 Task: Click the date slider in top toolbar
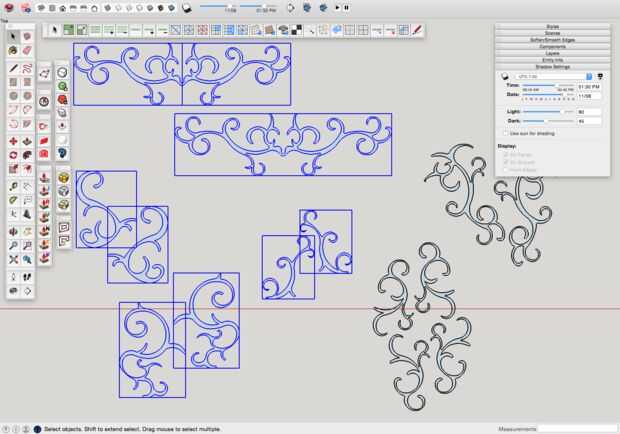point(217,6)
